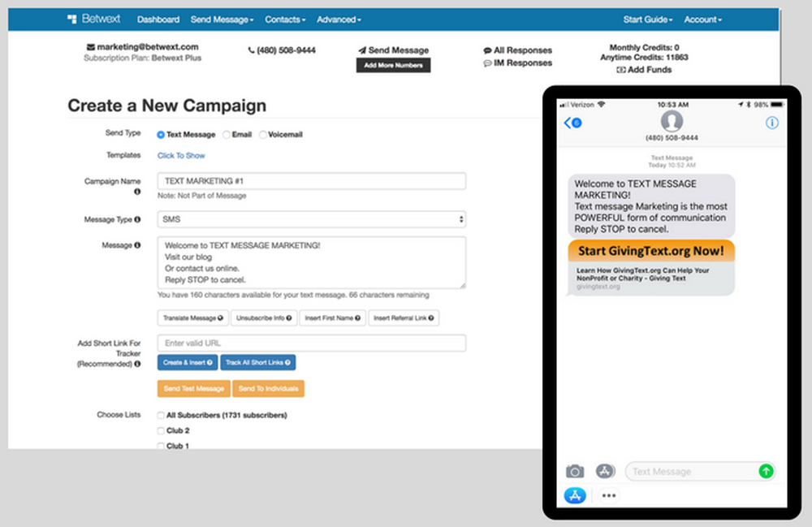Select the Email send type
This screenshot has height=527, width=812.
pyautogui.click(x=226, y=135)
